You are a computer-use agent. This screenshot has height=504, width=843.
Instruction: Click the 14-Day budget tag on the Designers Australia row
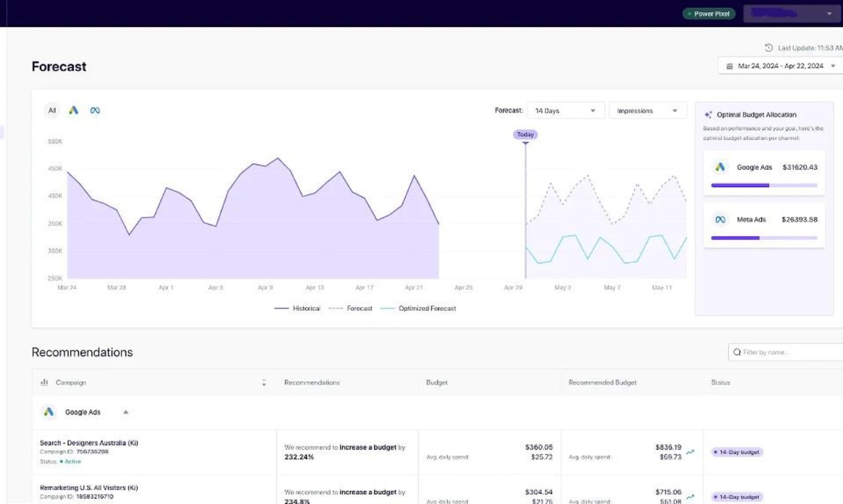click(737, 452)
